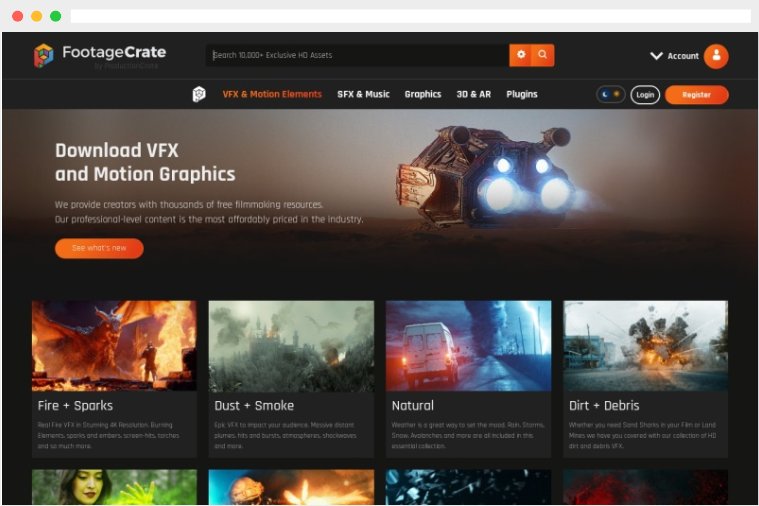This screenshot has width=759, height=506.
Task: Click the crate icon in navigation bar
Action: point(199,94)
